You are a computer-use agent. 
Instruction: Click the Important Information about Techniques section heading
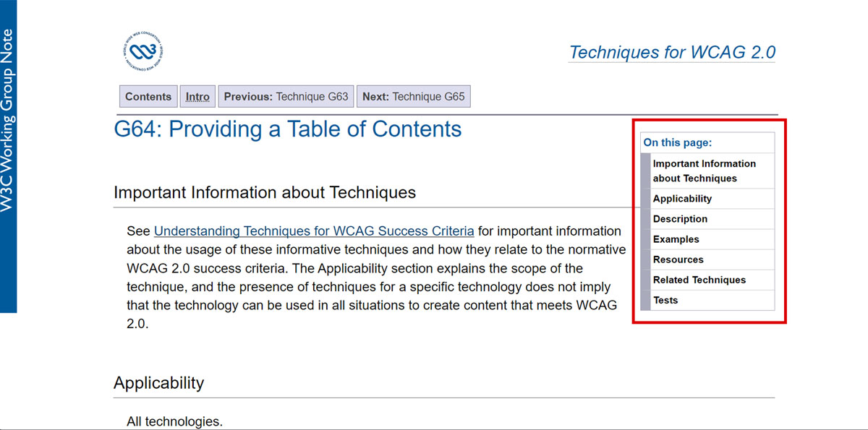click(265, 193)
